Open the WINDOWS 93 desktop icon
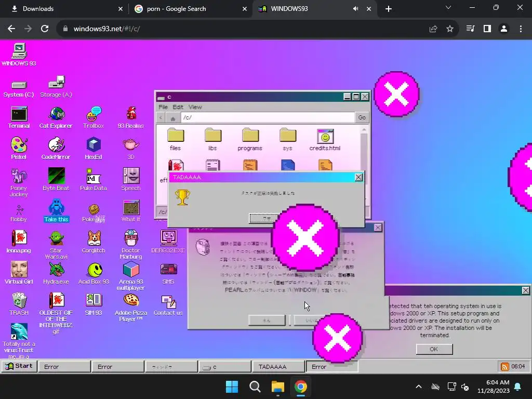Screen dimensions: 532x399 click(19, 54)
